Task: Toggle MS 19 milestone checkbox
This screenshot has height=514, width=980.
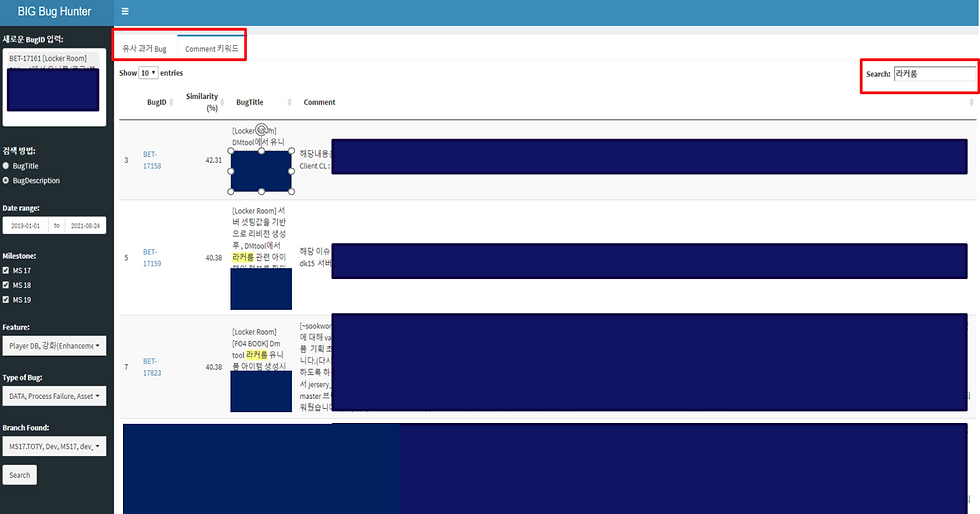Action: point(6,300)
